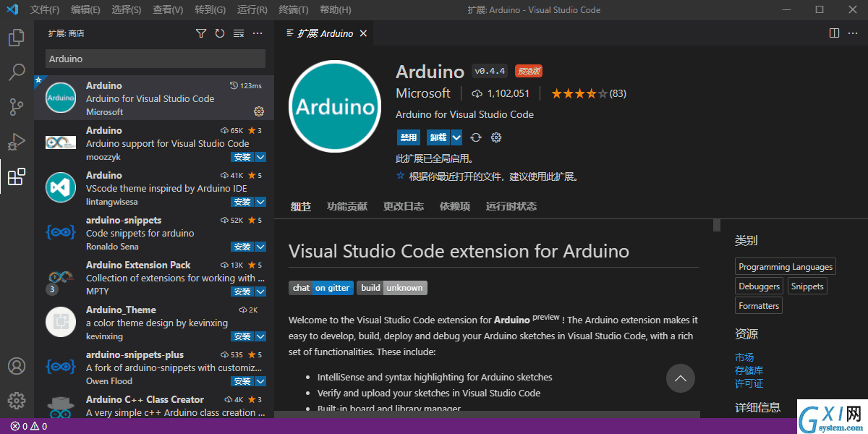
Task: Select the Extensions view icon
Action: [x=17, y=176]
